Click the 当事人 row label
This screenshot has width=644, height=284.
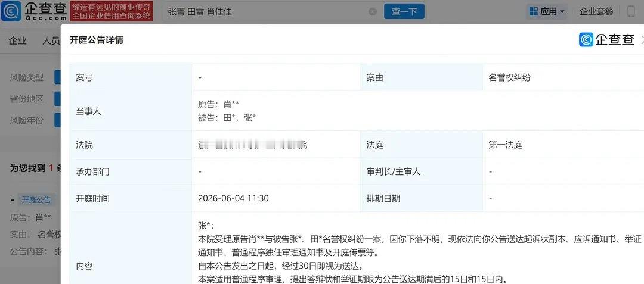tap(88, 111)
